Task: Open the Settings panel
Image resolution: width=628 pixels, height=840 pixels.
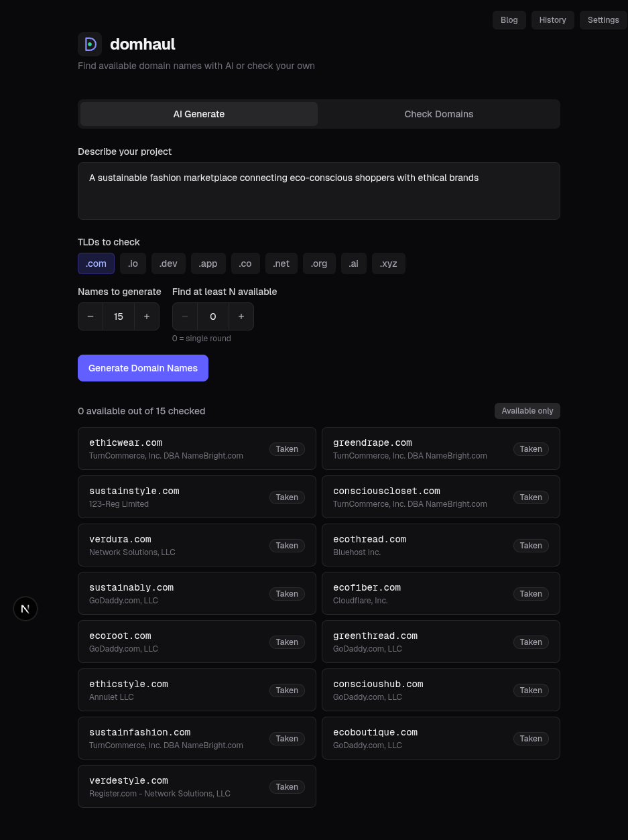Action: click(x=603, y=20)
